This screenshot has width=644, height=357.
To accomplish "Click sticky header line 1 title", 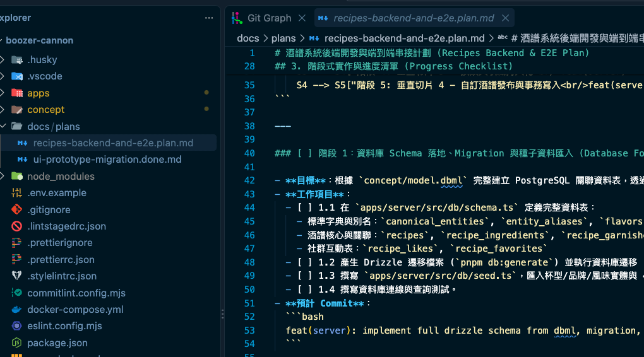I will click(432, 54).
